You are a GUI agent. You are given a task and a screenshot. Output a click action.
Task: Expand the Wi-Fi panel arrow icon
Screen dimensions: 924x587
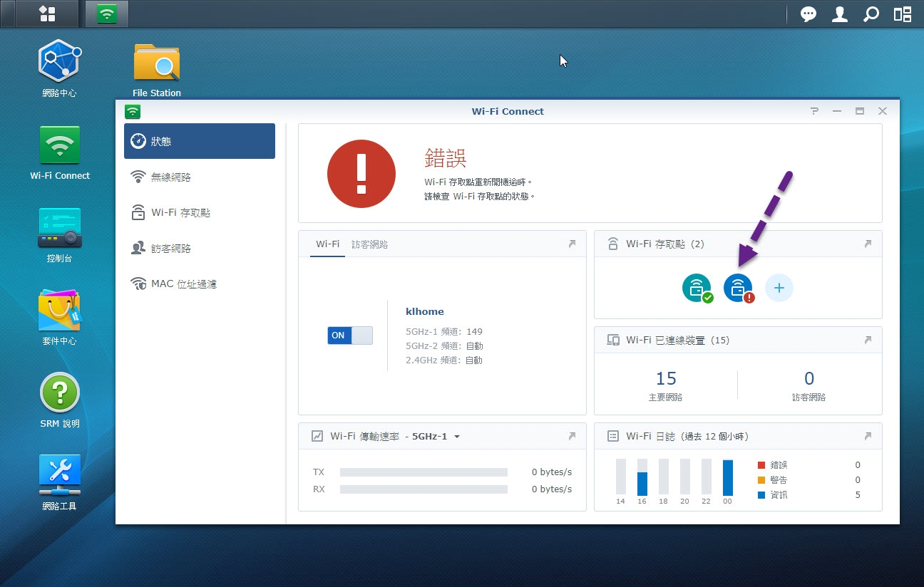point(572,244)
